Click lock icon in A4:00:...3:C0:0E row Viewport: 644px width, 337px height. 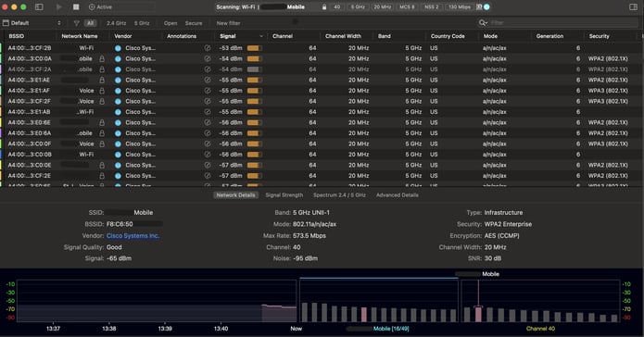coord(102,165)
